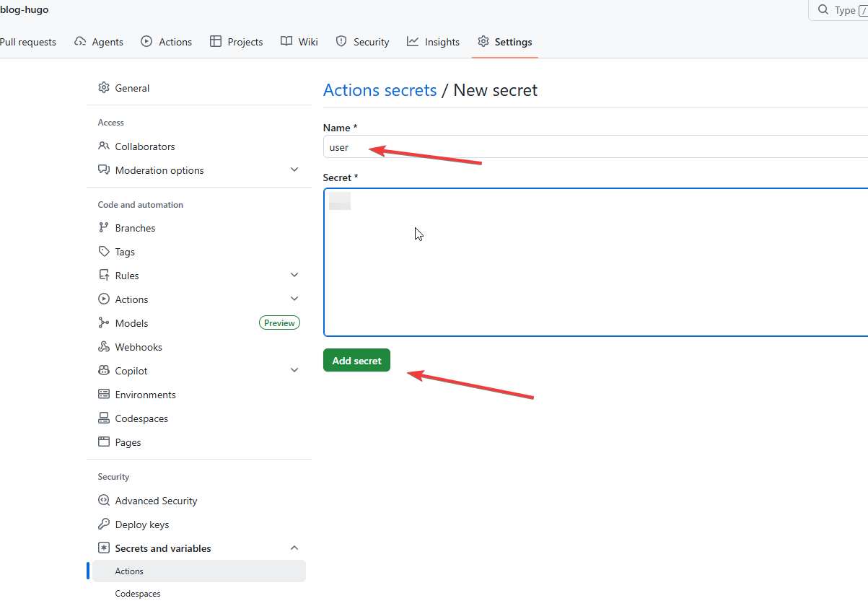The width and height of the screenshot is (868, 606).
Task: Click the Environments icon in sidebar
Action: pos(103,395)
